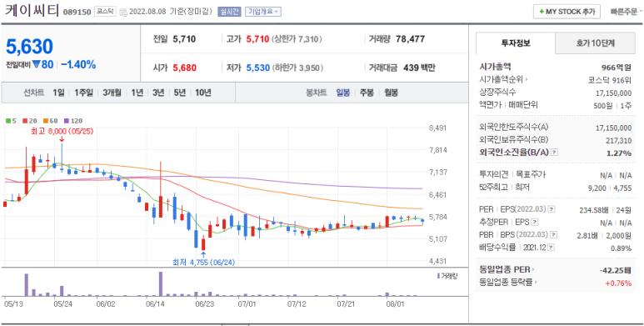
Task: Open the 빠른주문 dropdown menu
Action: [627, 12]
